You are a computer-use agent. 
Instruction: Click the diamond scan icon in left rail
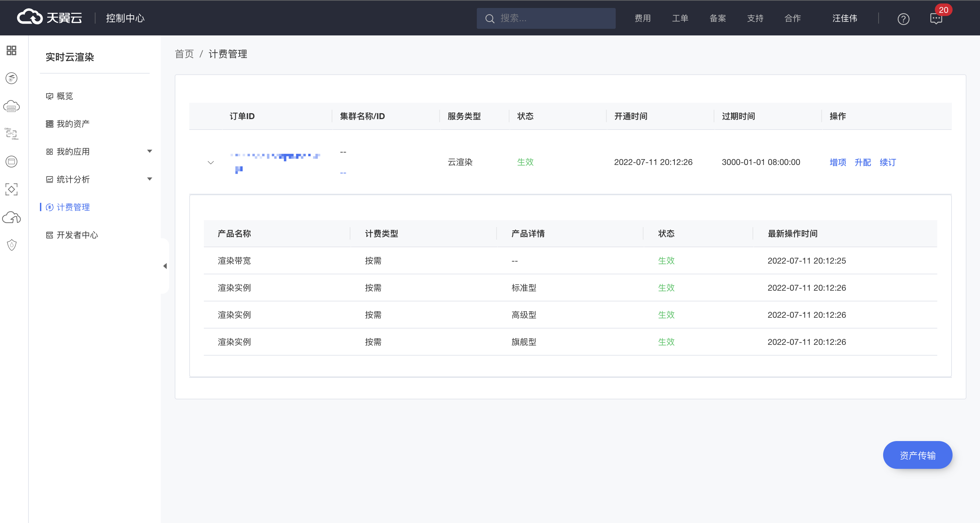pos(11,189)
